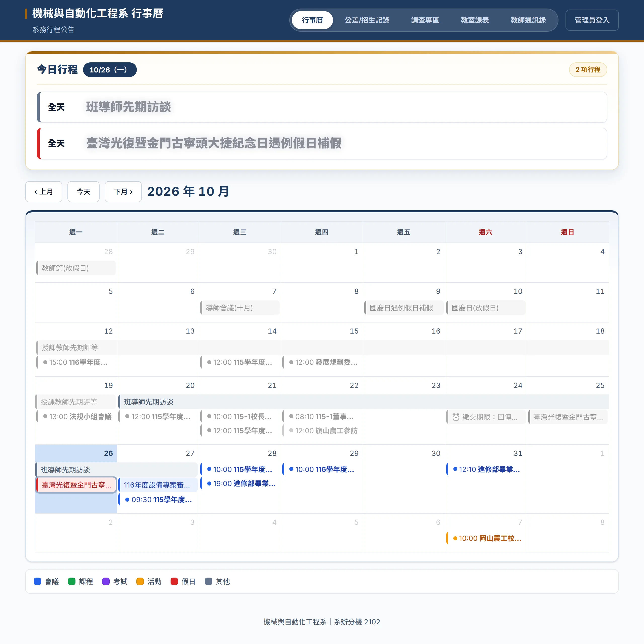Open 班導師先期訪談 bar on the 26th
644x644 pixels.
117,470
